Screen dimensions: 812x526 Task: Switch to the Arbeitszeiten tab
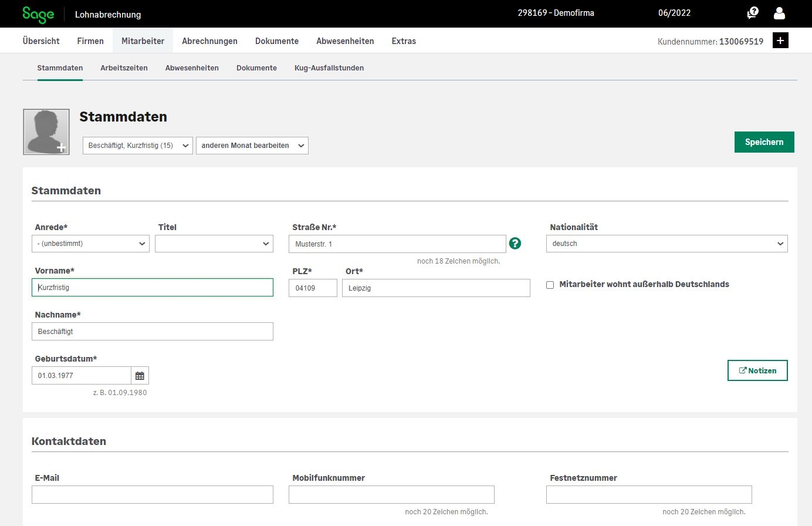124,68
